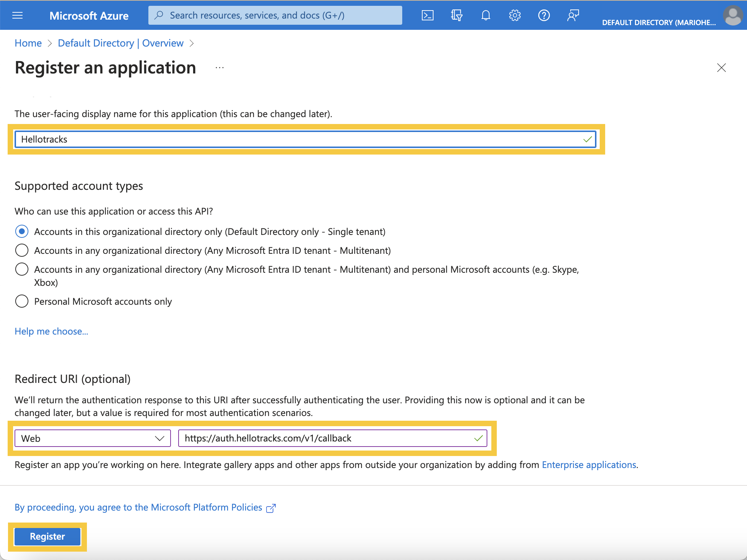This screenshot has height=560, width=747.
Task: Select Personal Microsoft accounts only
Action: pos(22,301)
